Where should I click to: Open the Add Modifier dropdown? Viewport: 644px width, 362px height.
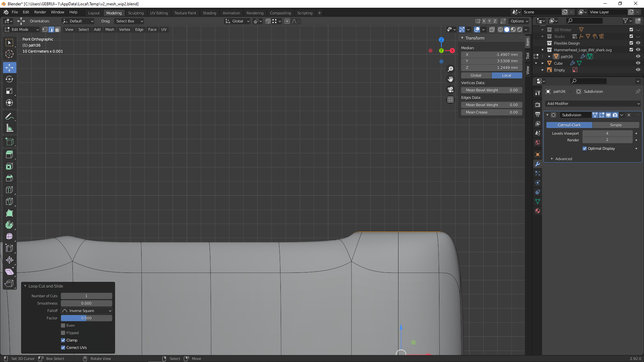tap(593, 104)
